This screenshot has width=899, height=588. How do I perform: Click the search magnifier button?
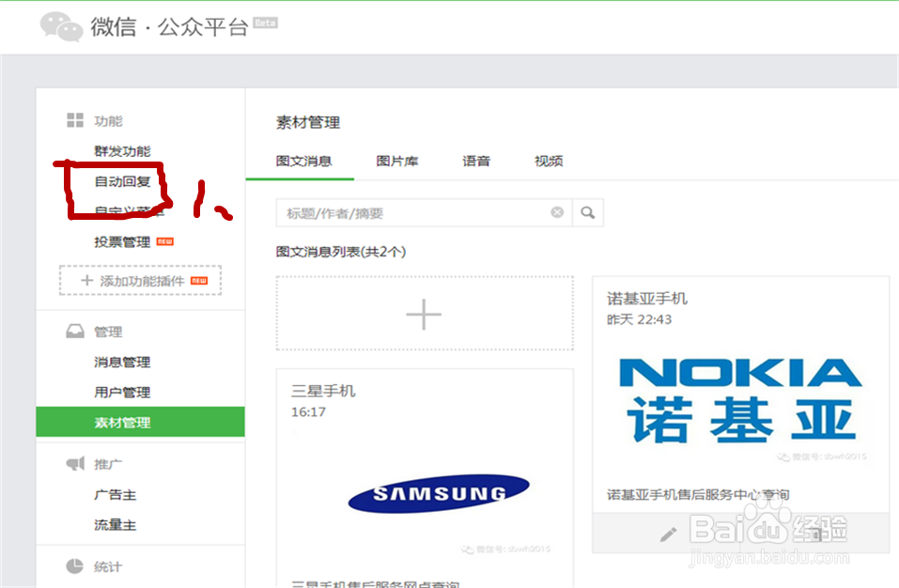[588, 212]
